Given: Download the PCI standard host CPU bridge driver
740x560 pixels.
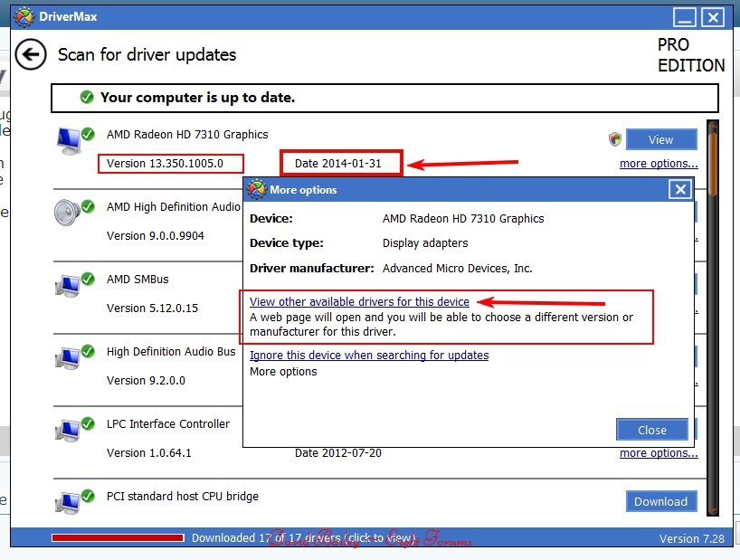Looking at the screenshot, I should 660,501.
